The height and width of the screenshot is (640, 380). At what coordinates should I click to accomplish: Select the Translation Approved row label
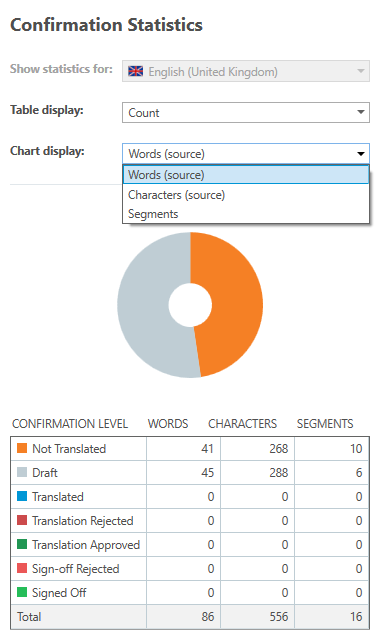[86, 544]
